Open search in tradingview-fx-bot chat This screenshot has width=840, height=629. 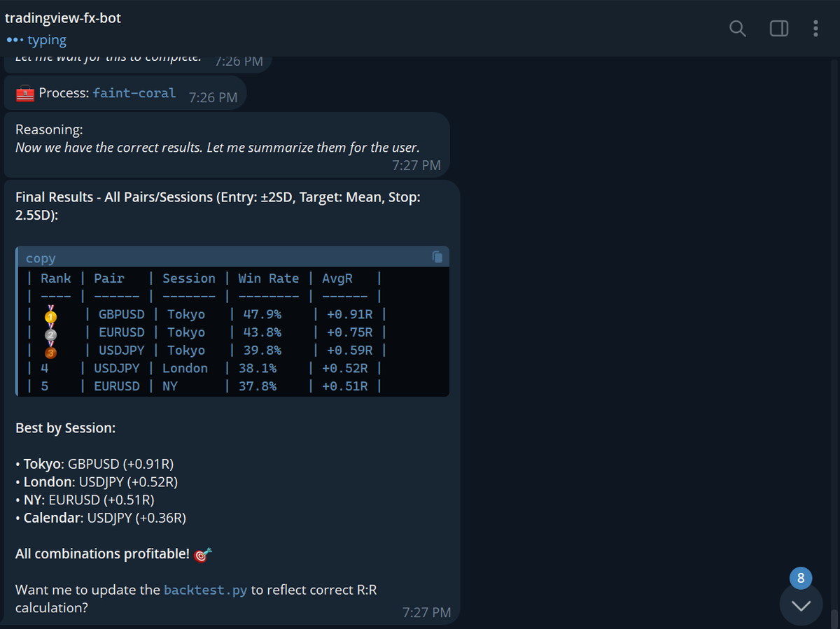(738, 28)
